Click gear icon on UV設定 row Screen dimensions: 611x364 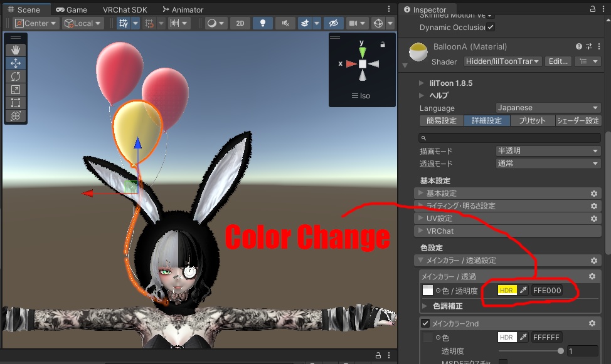(x=594, y=219)
